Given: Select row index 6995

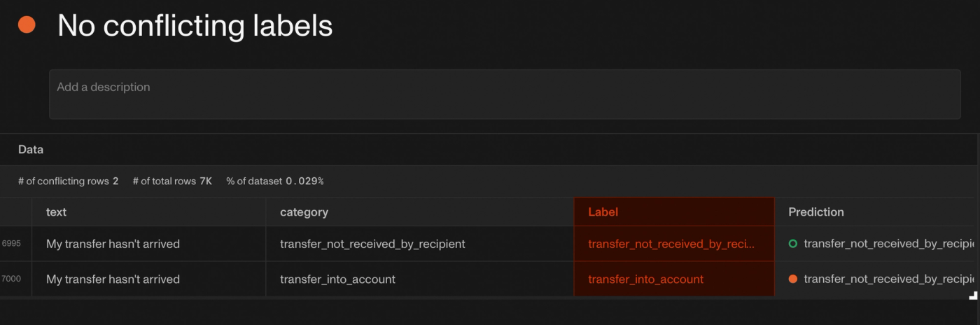Looking at the screenshot, I should 11,244.
